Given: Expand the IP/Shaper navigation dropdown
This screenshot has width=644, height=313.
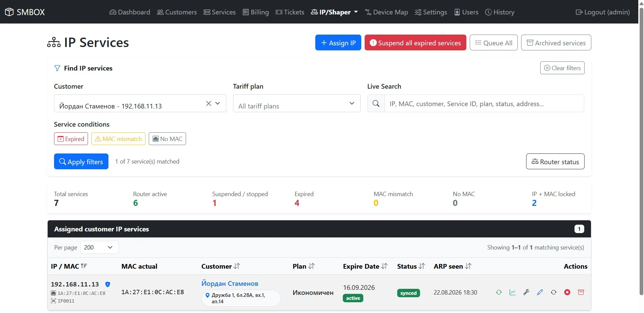Looking at the screenshot, I should (334, 12).
